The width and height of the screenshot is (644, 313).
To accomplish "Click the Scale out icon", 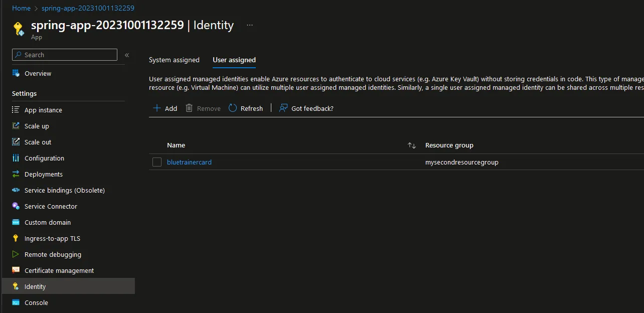I will pyautogui.click(x=16, y=142).
